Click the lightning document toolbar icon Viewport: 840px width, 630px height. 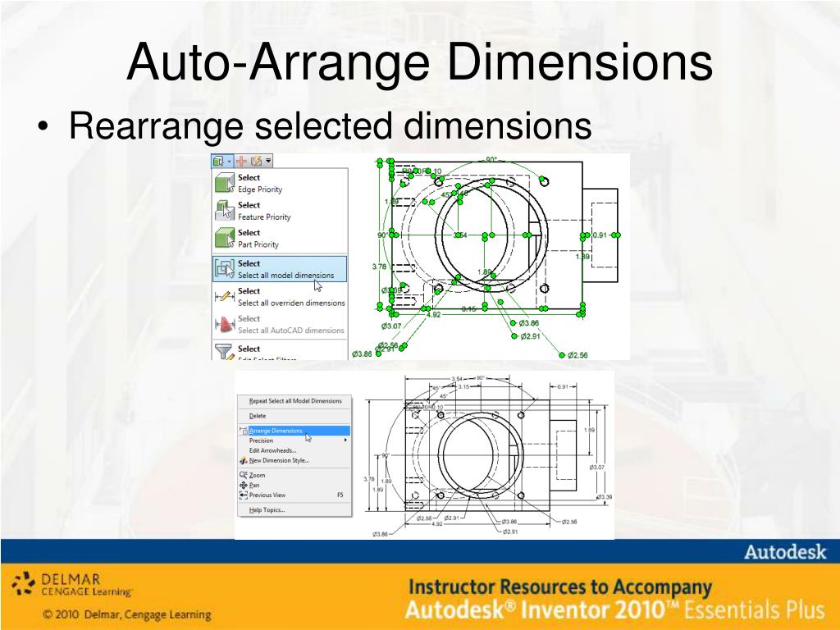256,161
